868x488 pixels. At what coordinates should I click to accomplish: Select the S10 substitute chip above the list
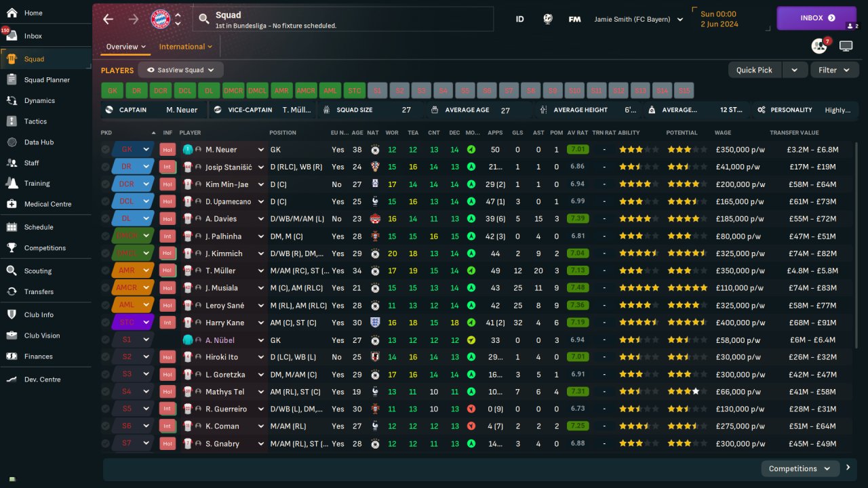coord(575,90)
